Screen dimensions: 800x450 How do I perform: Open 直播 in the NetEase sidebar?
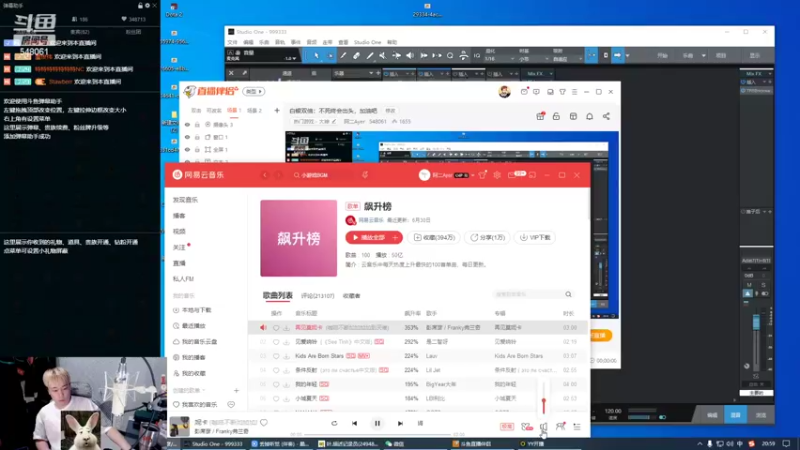tap(179, 263)
